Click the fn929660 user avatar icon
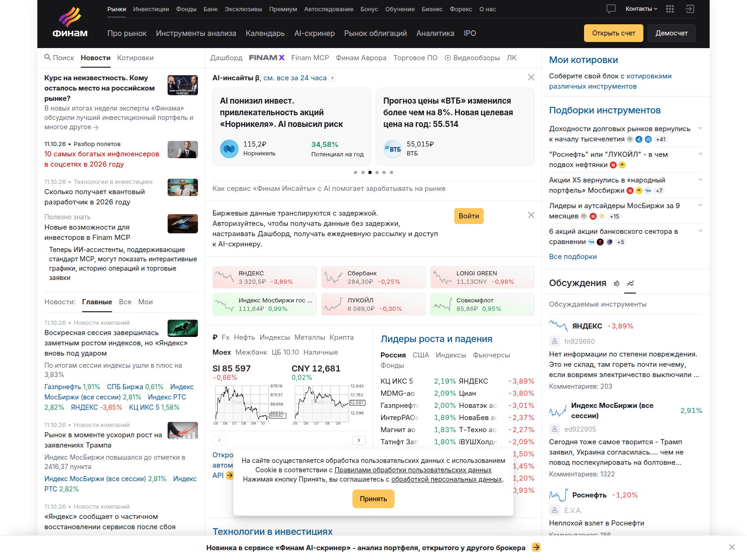 (554, 341)
